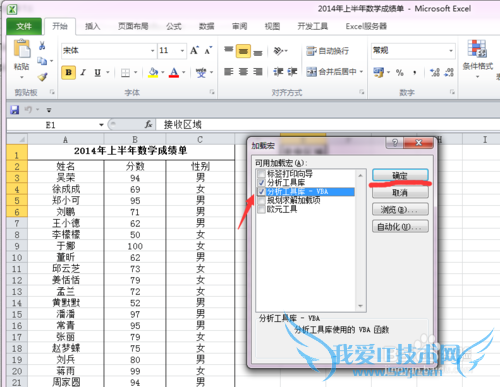The image size is (500, 387).
Task: Open font color dropdown arrow
Action: coord(184,72)
